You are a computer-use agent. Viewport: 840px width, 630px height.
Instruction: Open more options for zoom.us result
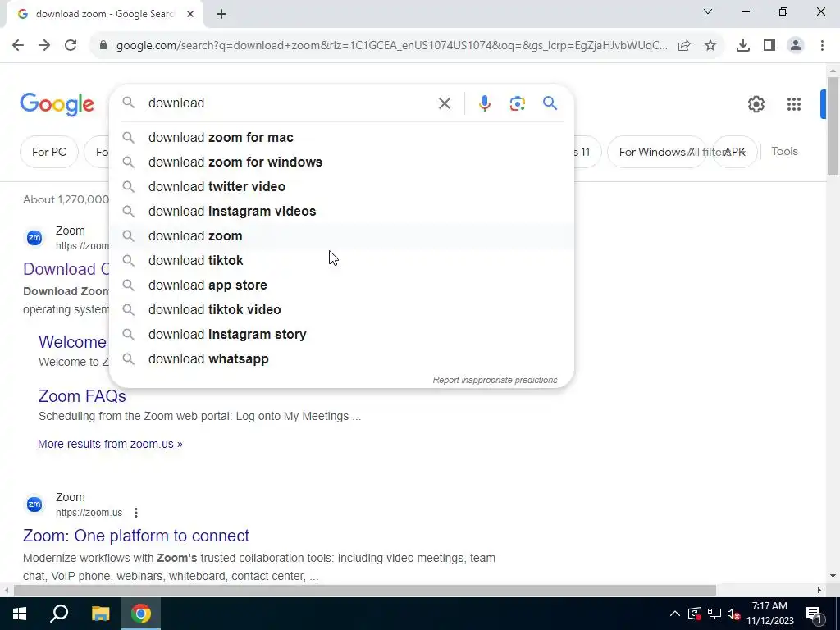[x=136, y=513]
